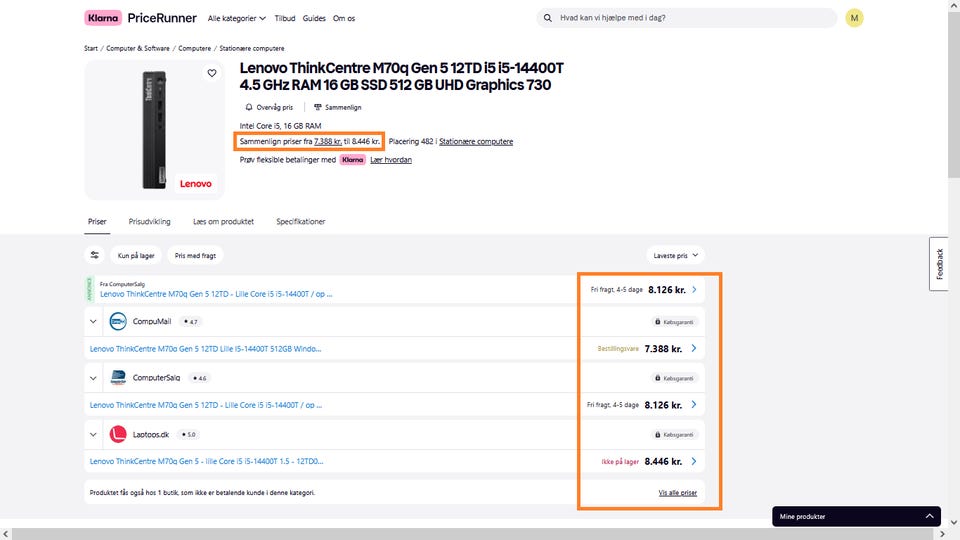Expand the Laptops.dk shop row
The height and width of the screenshot is (540, 960).
tap(93, 435)
